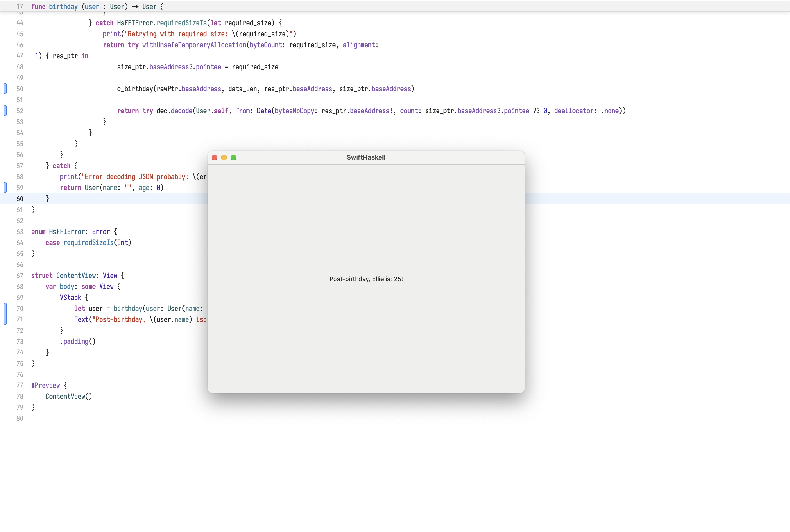Click the red close button of SwiftHaskell window

(215, 157)
